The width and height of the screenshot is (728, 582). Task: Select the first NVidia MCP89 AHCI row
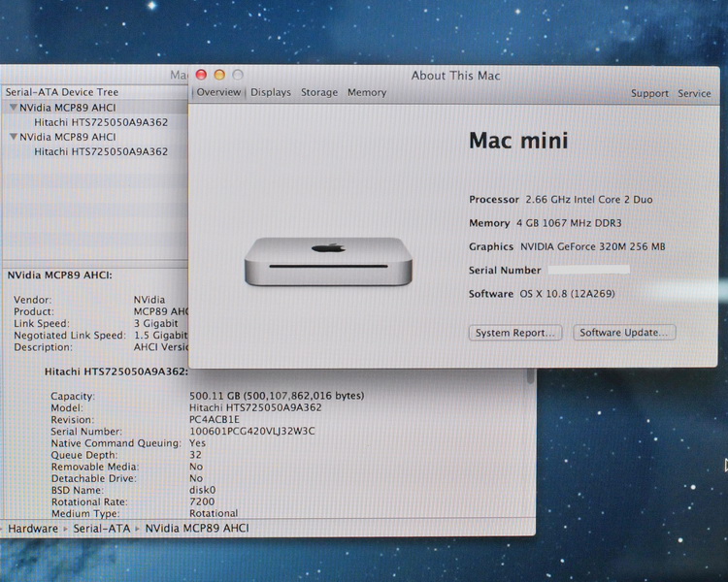tap(95, 108)
